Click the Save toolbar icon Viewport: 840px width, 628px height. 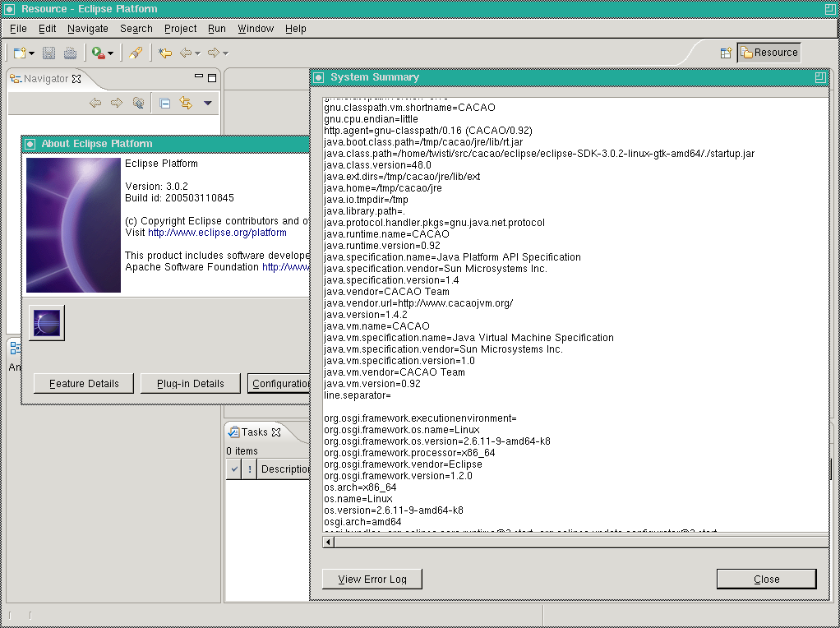pos(48,53)
